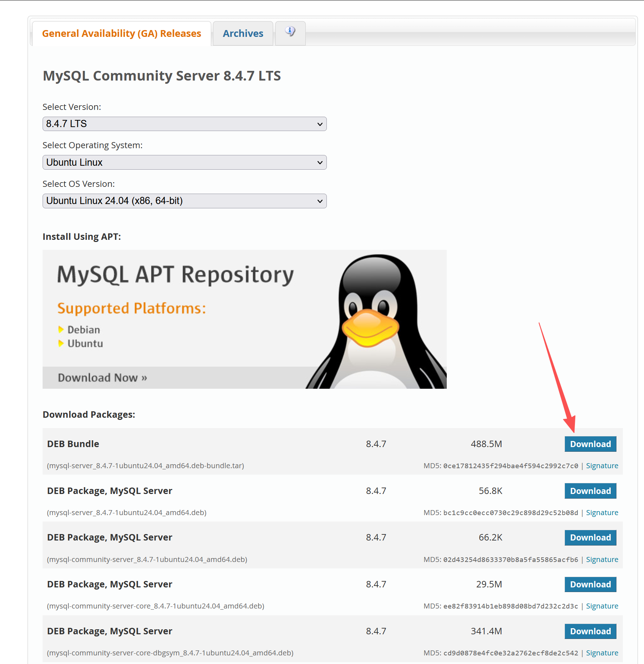
Task: Open the Select Operating System dropdown
Action: click(184, 162)
